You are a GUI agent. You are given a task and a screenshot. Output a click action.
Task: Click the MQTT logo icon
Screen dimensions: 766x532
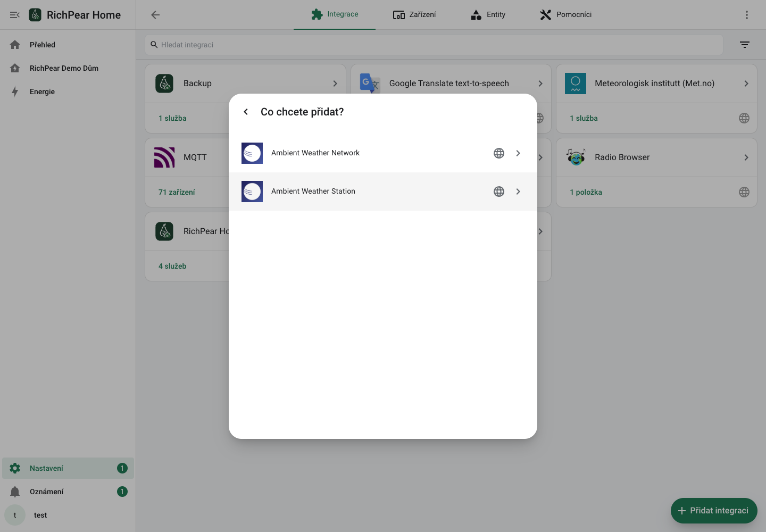164,157
